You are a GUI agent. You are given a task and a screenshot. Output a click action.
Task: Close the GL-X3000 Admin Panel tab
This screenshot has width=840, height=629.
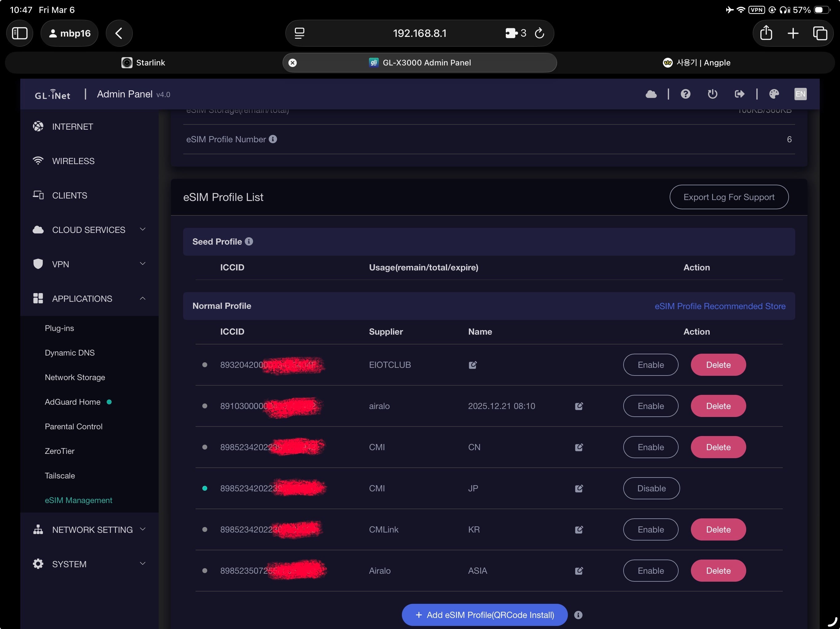coord(292,63)
